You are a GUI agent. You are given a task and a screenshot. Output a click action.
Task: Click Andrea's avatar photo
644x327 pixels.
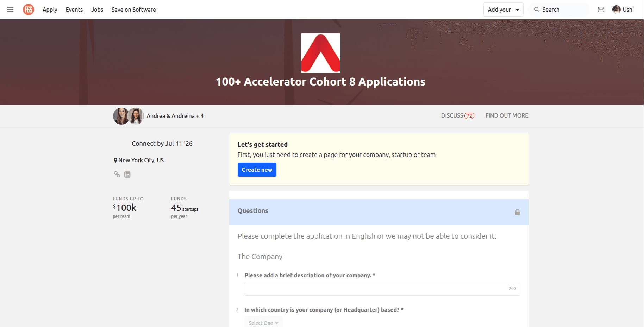coord(121,116)
